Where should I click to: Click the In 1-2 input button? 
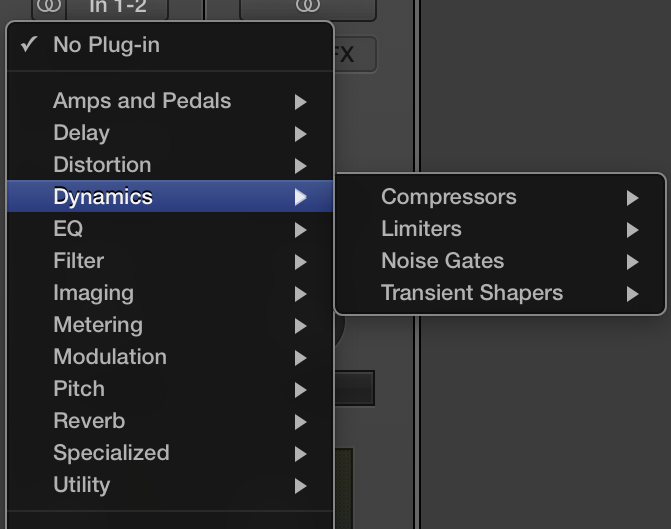tap(118, 7)
